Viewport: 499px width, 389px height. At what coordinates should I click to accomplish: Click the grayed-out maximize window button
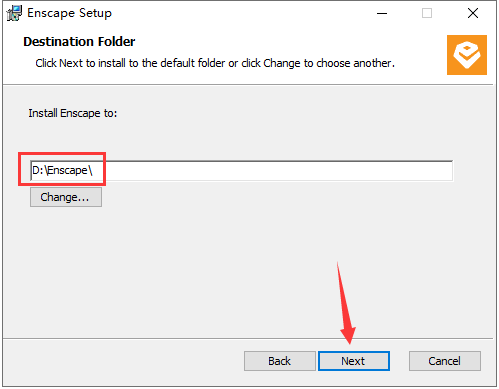[427, 13]
